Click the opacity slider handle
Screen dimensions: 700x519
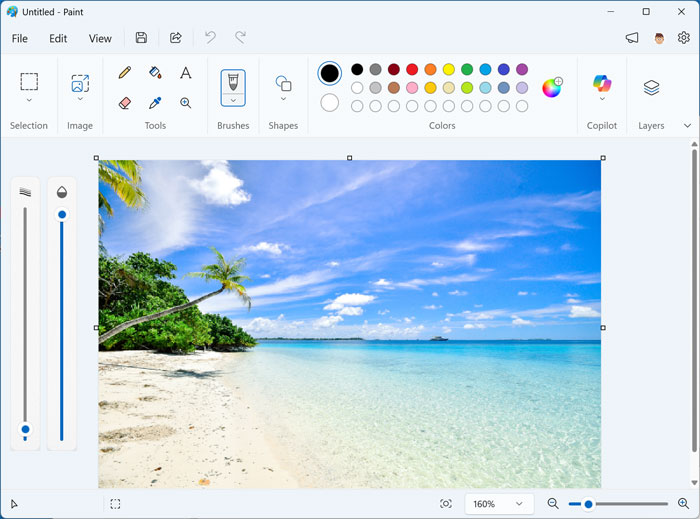62,215
